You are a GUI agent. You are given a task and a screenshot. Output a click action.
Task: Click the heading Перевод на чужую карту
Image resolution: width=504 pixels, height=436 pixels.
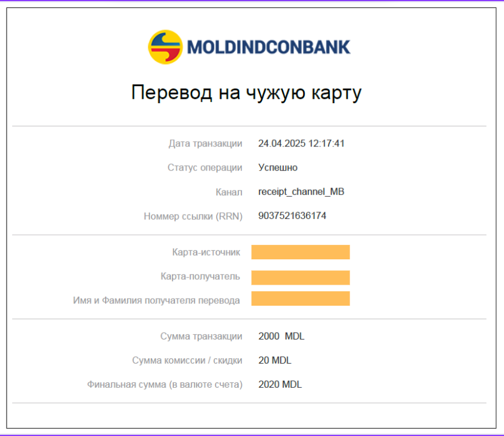pos(246,93)
